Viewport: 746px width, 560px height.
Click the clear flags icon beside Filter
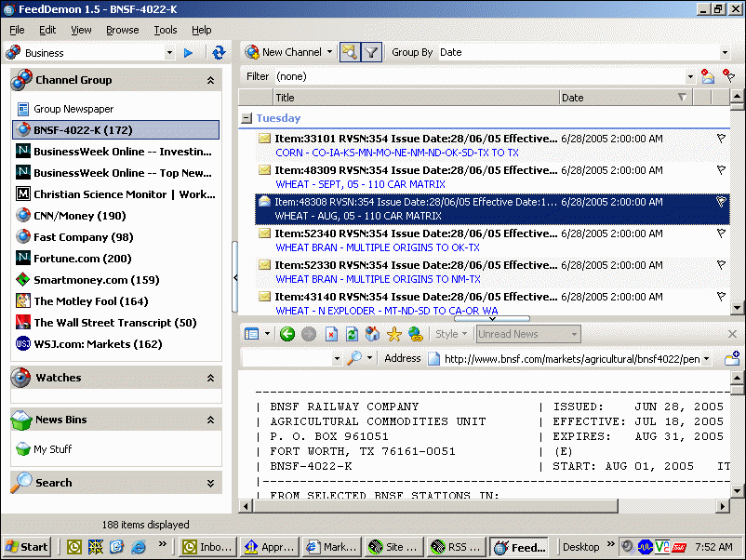click(728, 76)
